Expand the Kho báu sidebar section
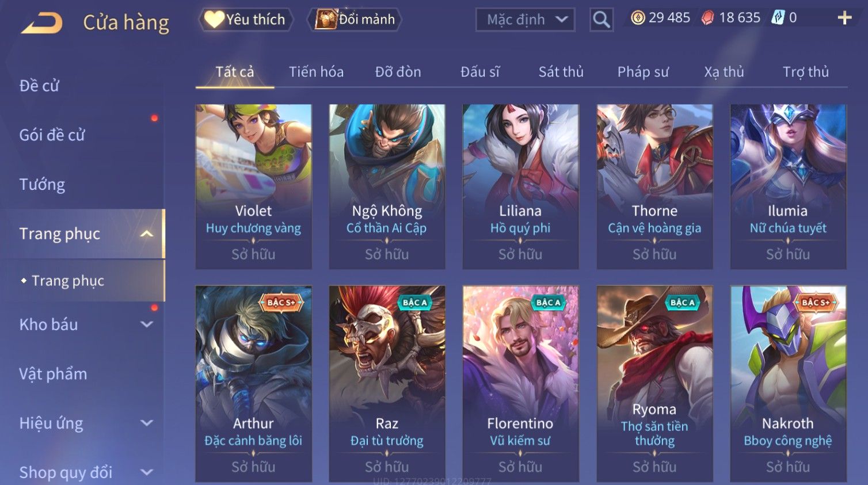Image resolution: width=868 pixels, height=485 pixels. pos(147,324)
